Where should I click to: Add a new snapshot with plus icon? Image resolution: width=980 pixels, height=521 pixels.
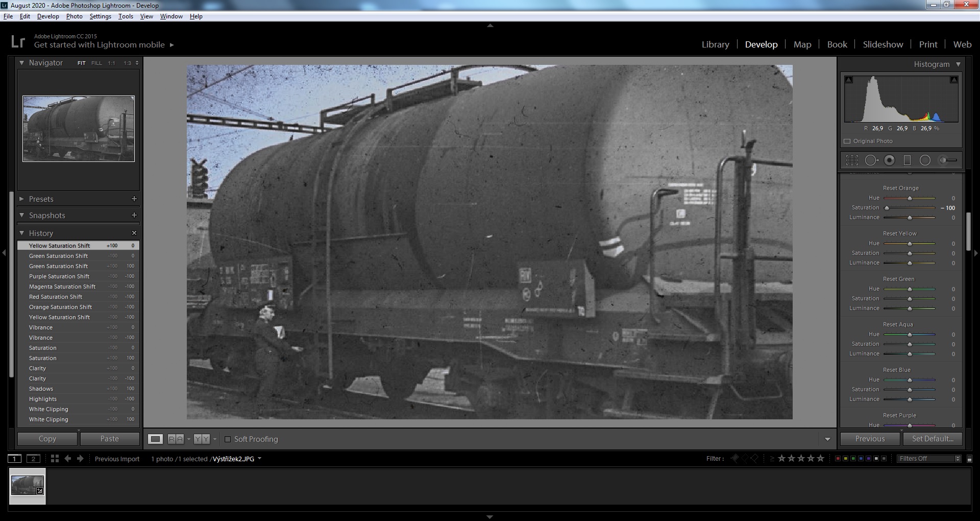pos(134,215)
